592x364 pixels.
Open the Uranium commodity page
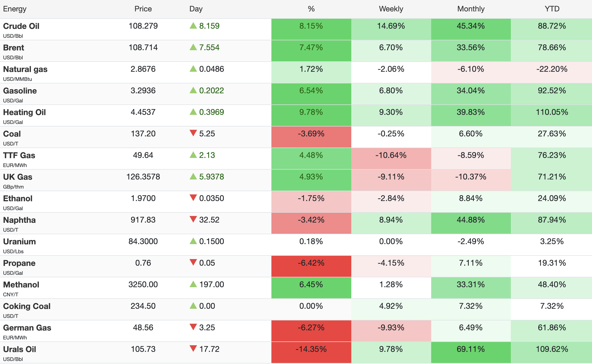pyautogui.click(x=19, y=242)
